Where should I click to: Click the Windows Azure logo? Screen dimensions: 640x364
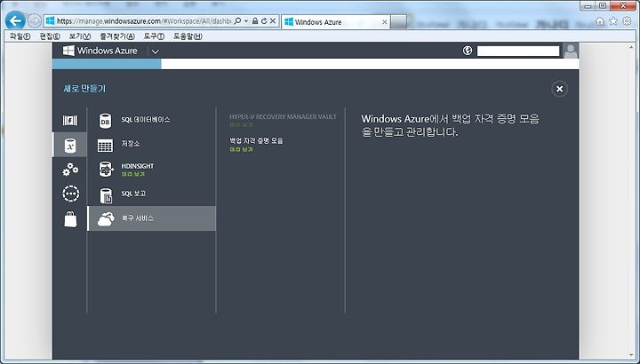click(100, 51)
